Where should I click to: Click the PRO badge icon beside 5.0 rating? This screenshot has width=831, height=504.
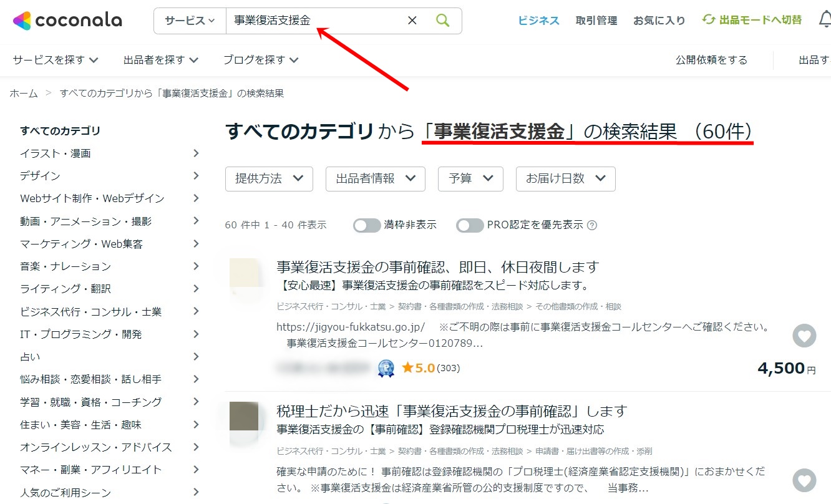386,369
